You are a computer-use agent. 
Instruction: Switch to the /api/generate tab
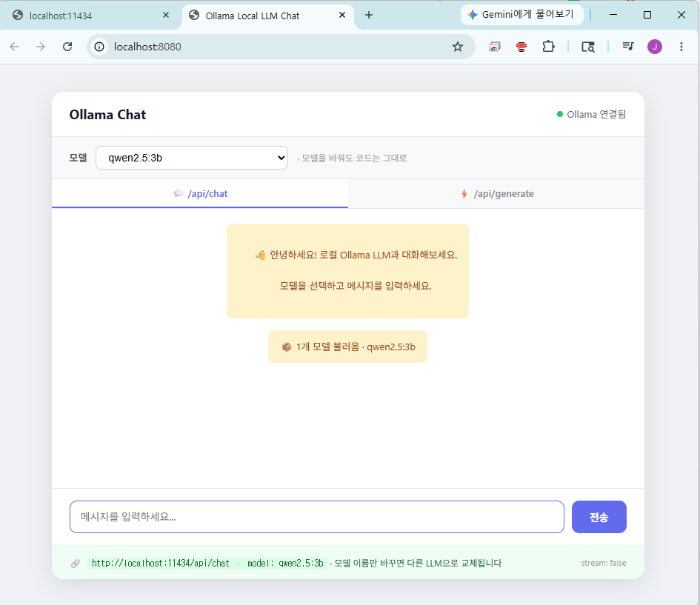496,193
